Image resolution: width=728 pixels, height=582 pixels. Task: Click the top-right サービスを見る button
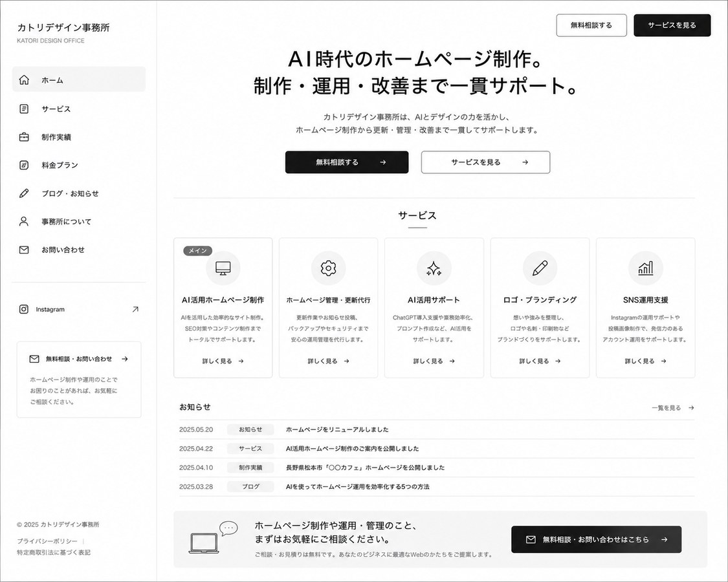coord(672,25)
